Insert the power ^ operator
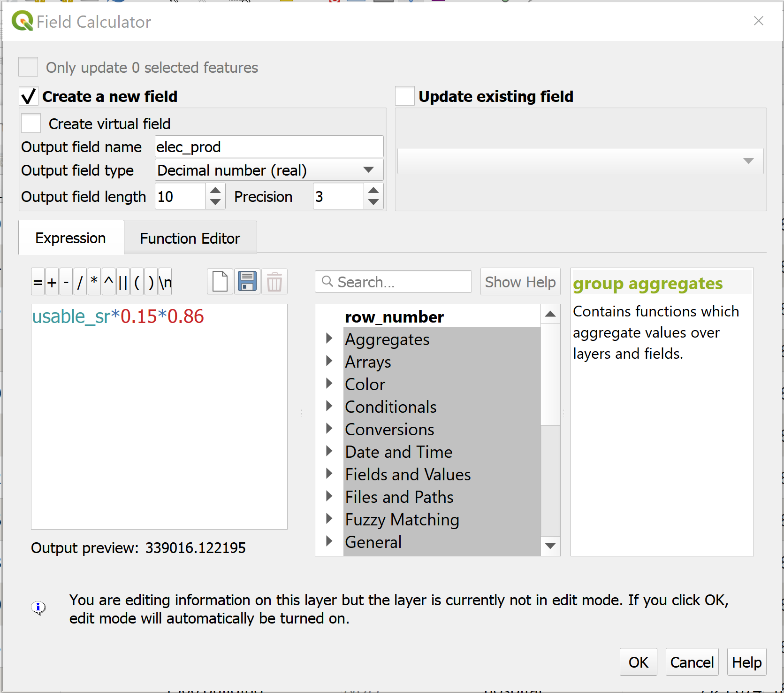The width and height of the screenshot is (784, 693). [x=108, y=282]
